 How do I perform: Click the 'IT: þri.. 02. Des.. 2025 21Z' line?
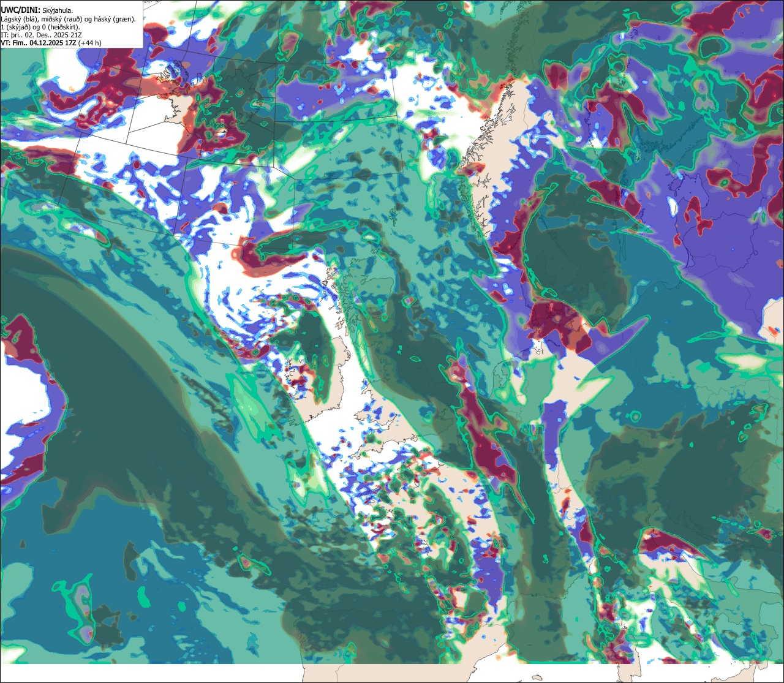coord(42,35)
